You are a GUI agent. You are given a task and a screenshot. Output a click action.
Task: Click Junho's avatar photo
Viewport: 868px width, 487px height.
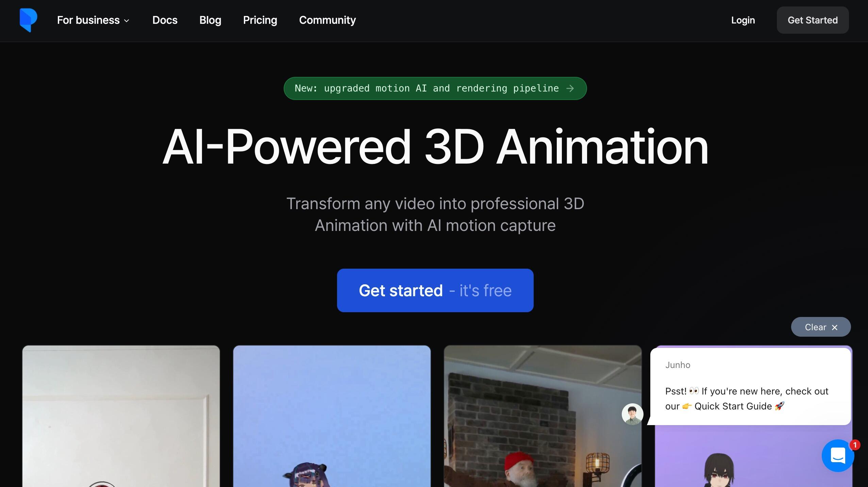pos(632,414)
